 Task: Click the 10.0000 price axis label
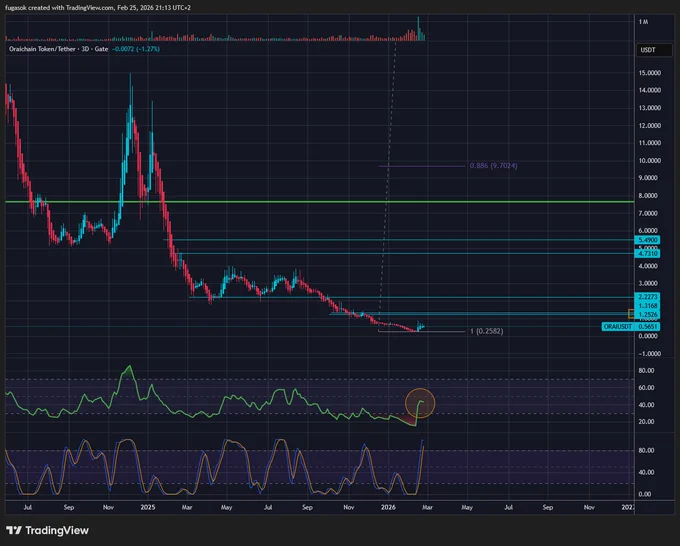pyautogui.click(x=650, y=160)
